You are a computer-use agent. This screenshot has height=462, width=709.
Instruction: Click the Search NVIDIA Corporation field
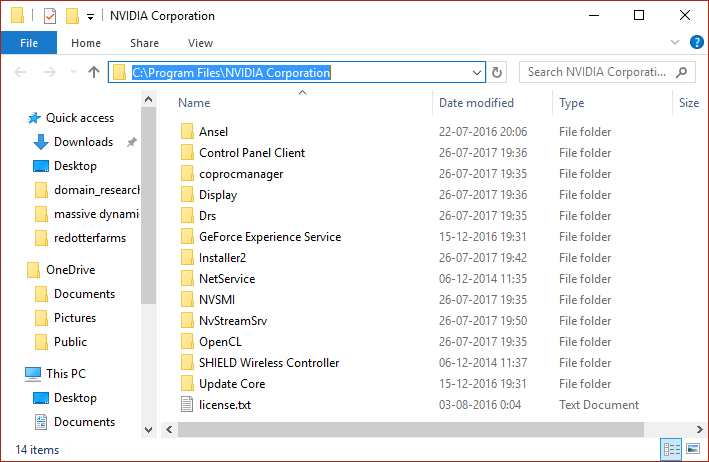598,72
